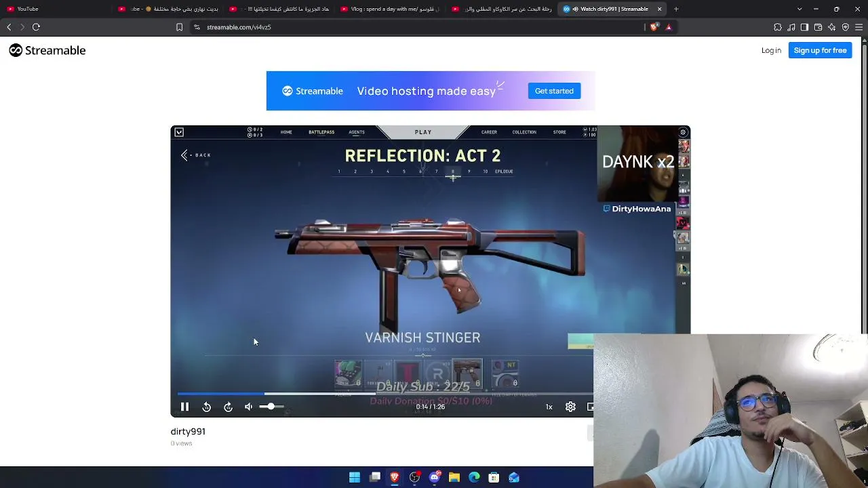Click the 0:14 / 1:26 time display
The image size is (868, 488).
point(431,407)
